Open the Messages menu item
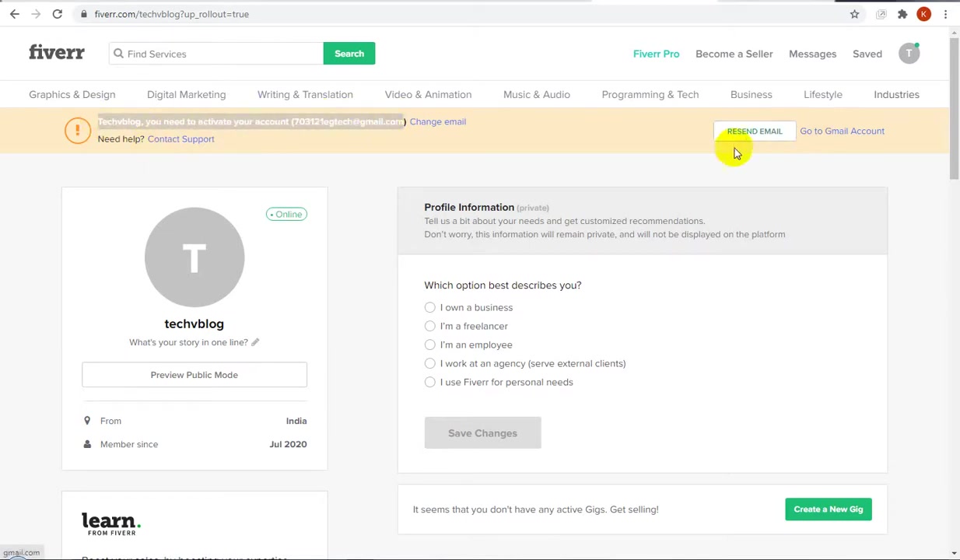The image size is (960, 560). (x=812, y=54)
